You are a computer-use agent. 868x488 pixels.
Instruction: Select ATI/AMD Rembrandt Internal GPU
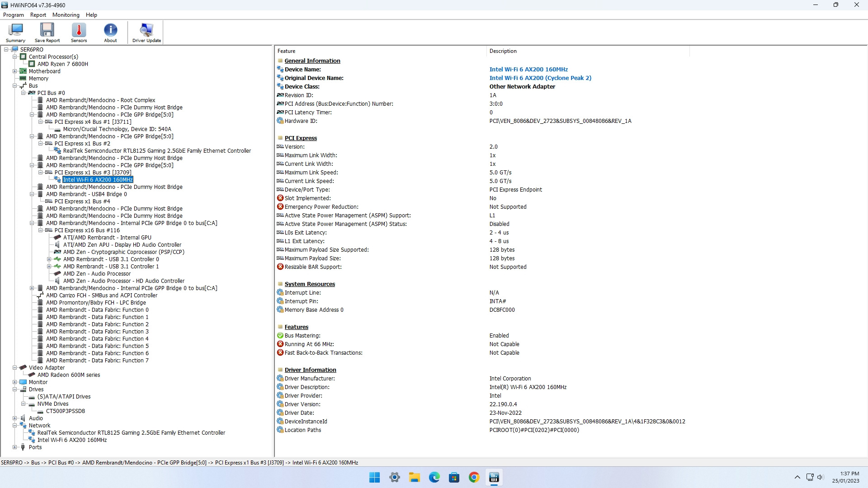click(107, 238)
